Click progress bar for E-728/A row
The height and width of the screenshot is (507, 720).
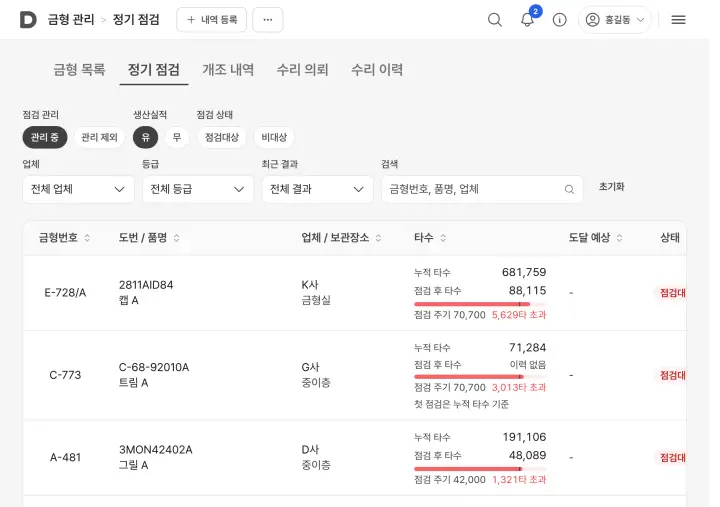[x=480, y=304]
